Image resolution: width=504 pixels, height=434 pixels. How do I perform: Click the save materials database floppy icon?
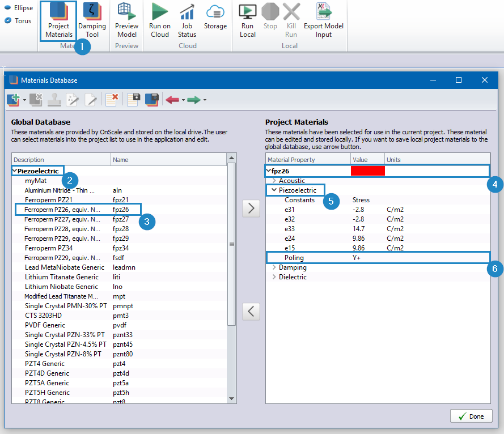tap(152, 100)
